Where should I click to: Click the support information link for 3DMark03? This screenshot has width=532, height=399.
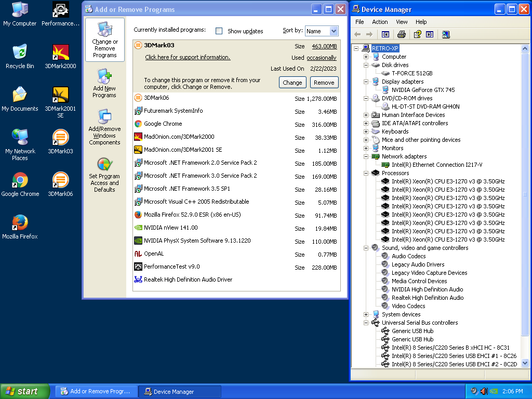click(x=188, y=57)
